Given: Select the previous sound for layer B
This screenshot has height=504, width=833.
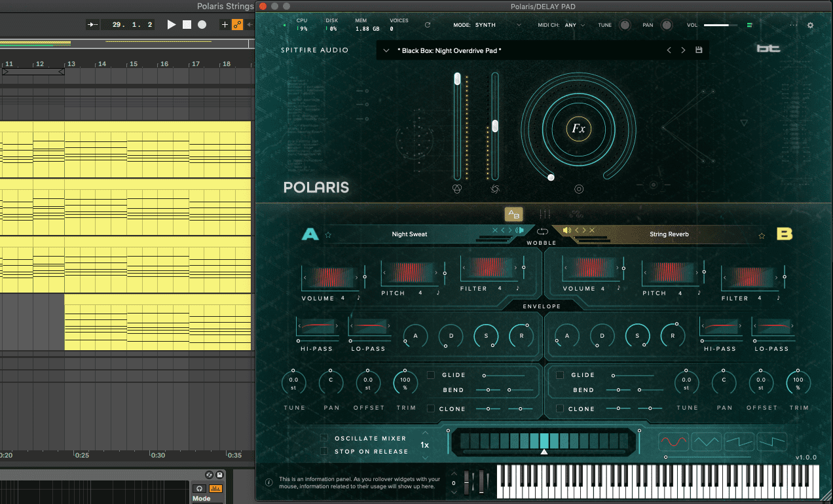Looking at the screenshot, I should point(576,230).
